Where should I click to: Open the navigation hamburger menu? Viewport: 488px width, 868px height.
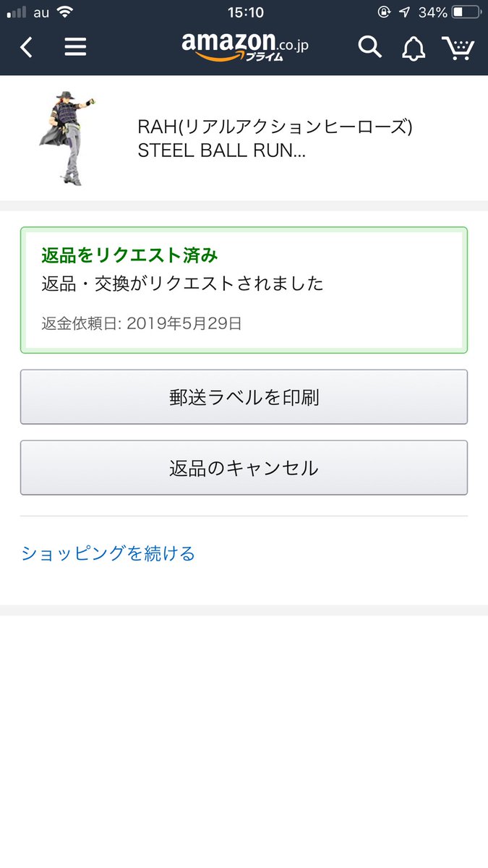coord(74,46)
